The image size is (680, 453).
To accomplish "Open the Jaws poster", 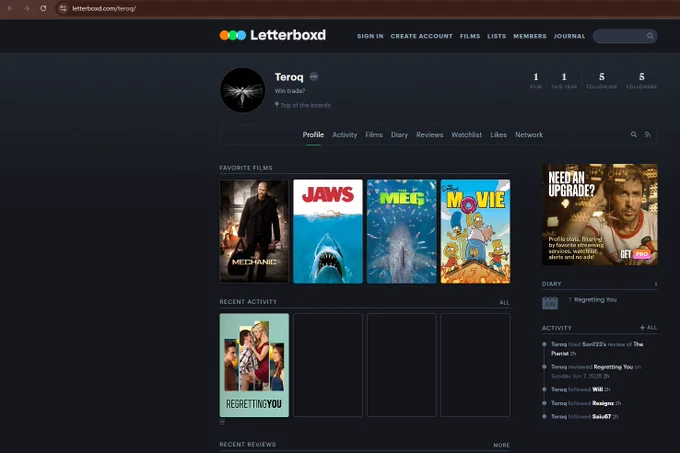I will tap(328, 231).
